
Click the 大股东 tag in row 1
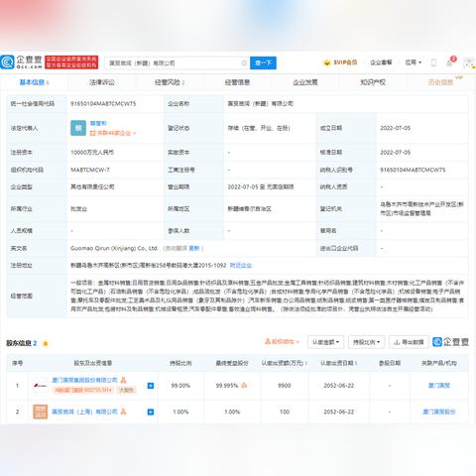coord(126,390)
